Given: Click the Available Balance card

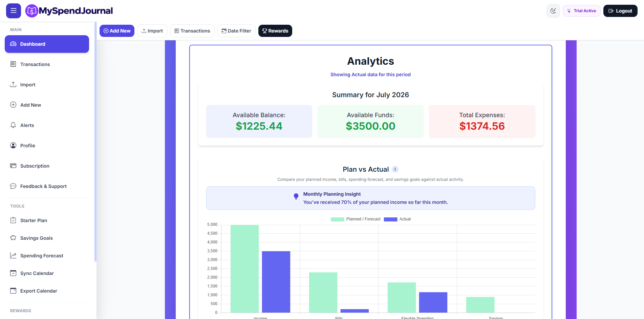Looking at the screenshot, I should pos(259,121).
